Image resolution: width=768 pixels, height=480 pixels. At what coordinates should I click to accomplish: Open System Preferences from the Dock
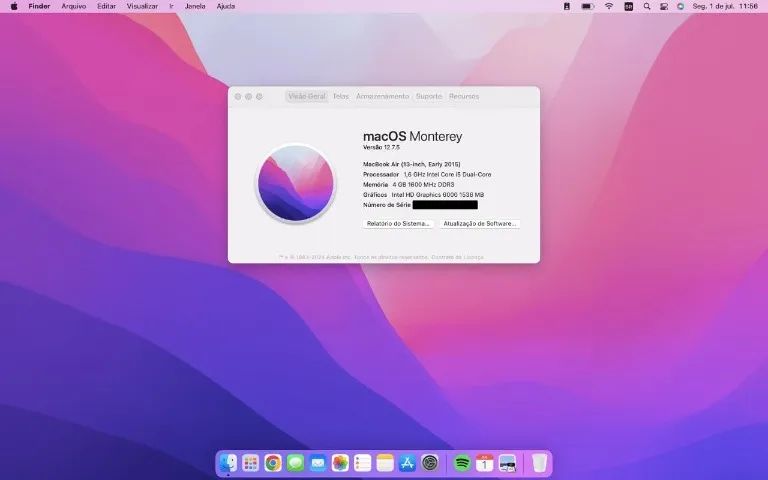point(430,462)
